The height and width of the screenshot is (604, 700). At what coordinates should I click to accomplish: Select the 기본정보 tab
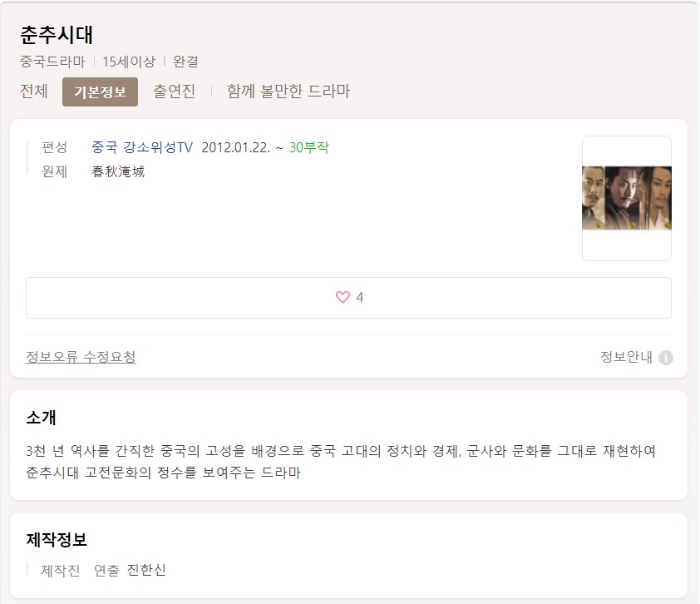100,92
